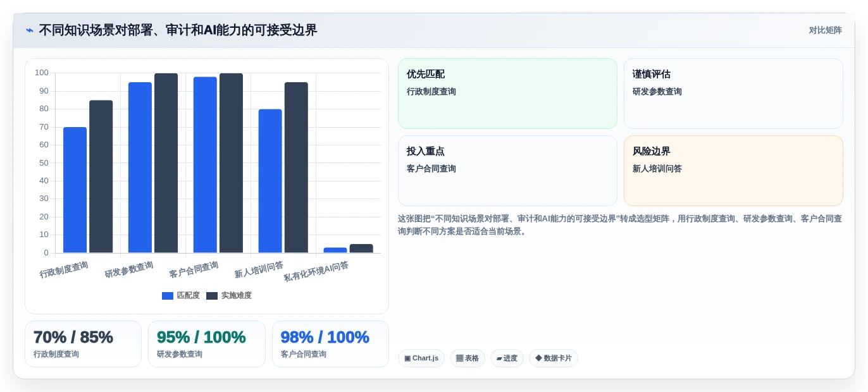Click the page title 不同知识场景对部署

click(x=178, y=30)
